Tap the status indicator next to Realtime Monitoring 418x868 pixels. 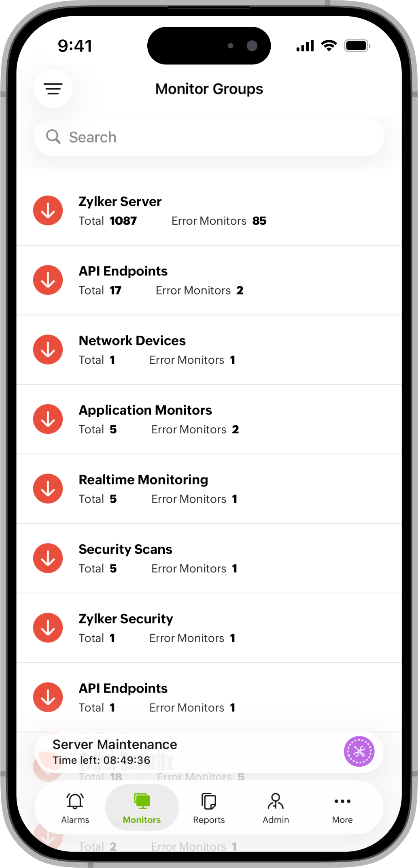[x=48, y=488]
